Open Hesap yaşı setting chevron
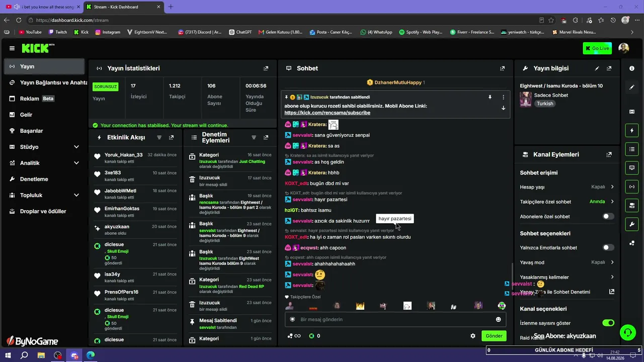Image resolution: width=644 pixels, height=362 pixels. [612, 187]
